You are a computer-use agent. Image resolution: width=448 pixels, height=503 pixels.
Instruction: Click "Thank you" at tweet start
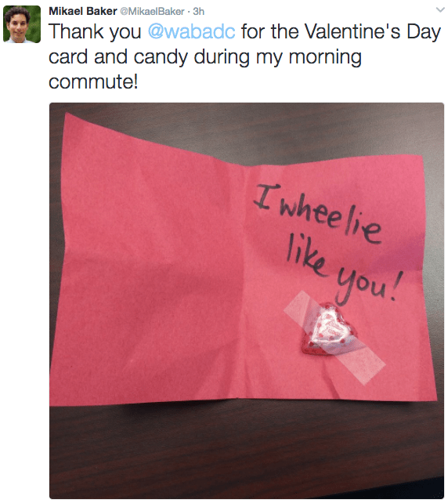[x=95, y=32]
